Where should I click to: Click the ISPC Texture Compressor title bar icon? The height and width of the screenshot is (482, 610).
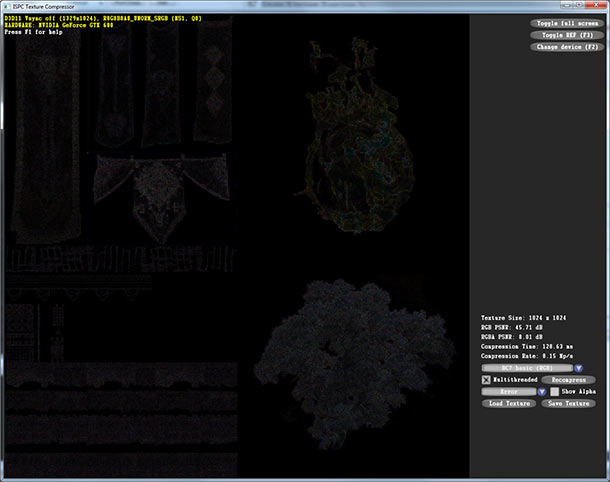pyautogui.click(x=7, y=6)
